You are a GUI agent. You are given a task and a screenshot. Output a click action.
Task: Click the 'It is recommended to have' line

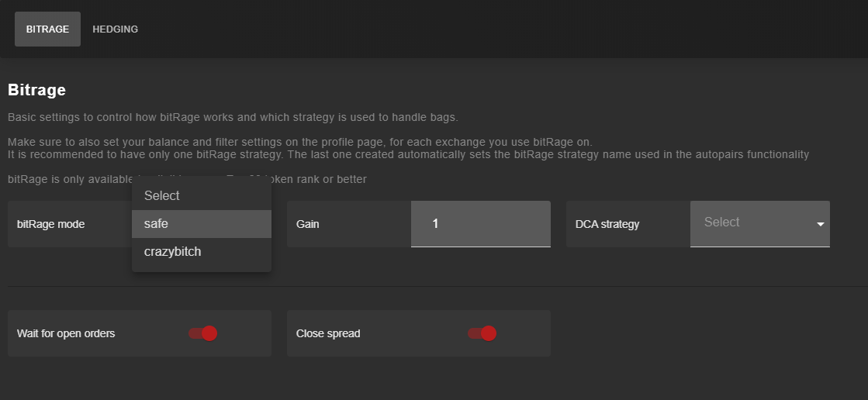coord(409,154)
